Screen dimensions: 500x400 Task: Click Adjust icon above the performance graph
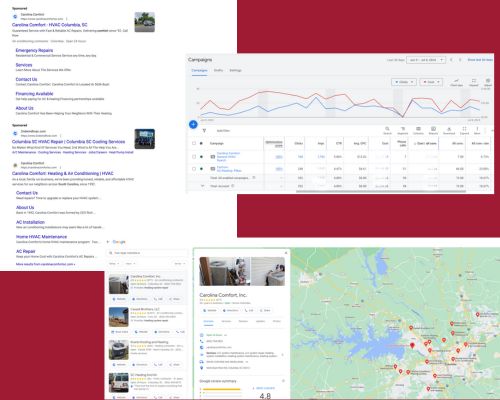(x=488, y=82)
